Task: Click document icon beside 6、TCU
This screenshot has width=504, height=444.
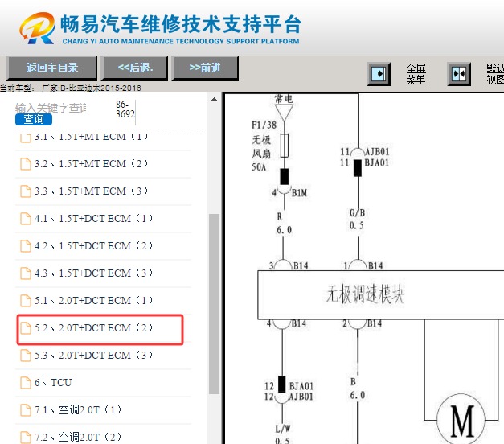Action: point(26,383)
